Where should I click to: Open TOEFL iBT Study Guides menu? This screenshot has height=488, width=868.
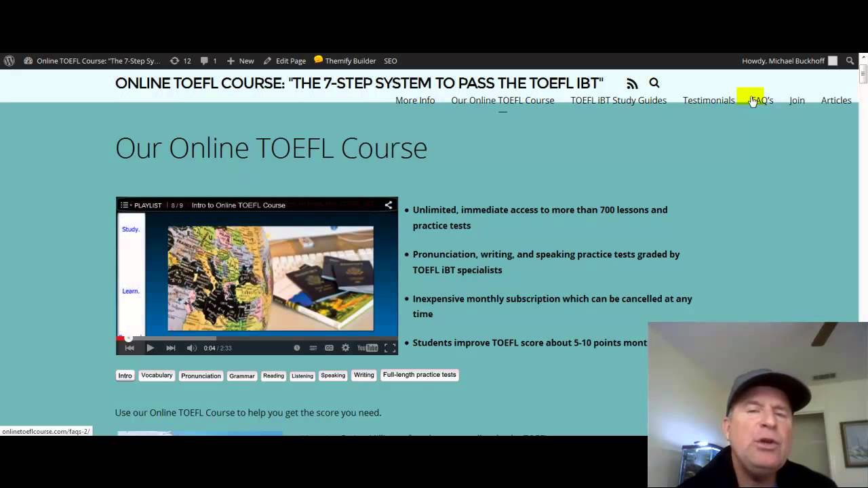coord(618,100)
